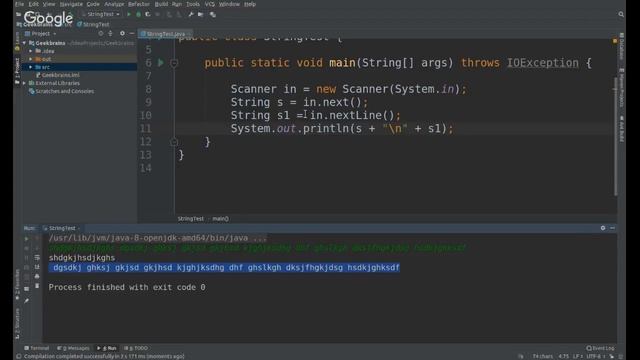This screenshot has width=640, height=360.
Task: Expand the src folder in project tree
Action: coord(31,67)
